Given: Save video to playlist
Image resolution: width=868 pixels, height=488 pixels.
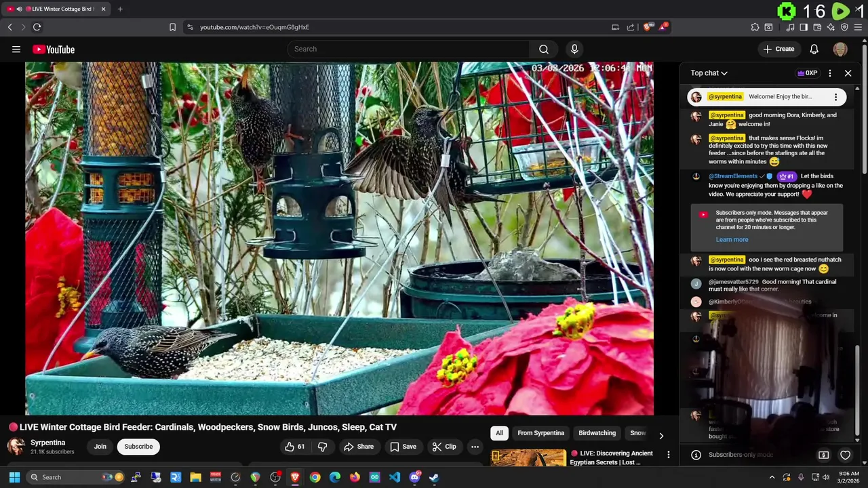Looking at the screenshot, I should pos(403,447).
